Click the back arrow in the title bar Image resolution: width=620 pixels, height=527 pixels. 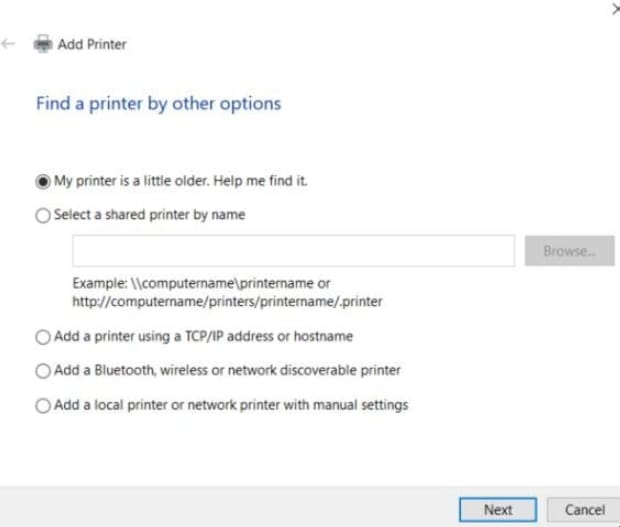[9, 44]
